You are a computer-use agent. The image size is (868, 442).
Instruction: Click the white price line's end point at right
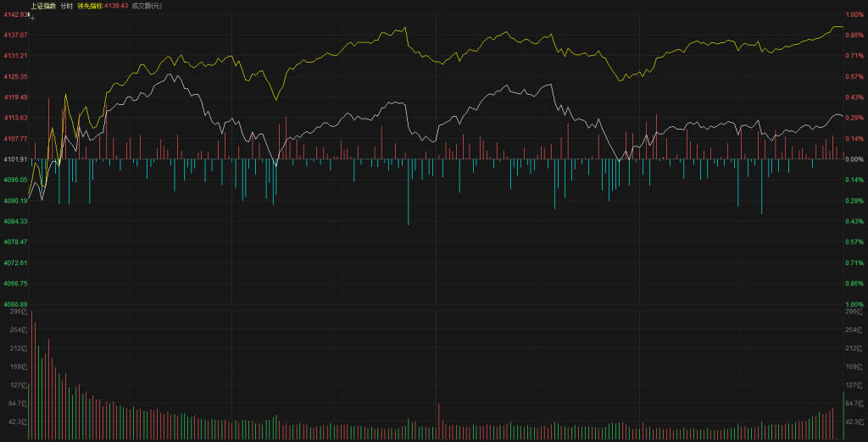tap(843, 116)
